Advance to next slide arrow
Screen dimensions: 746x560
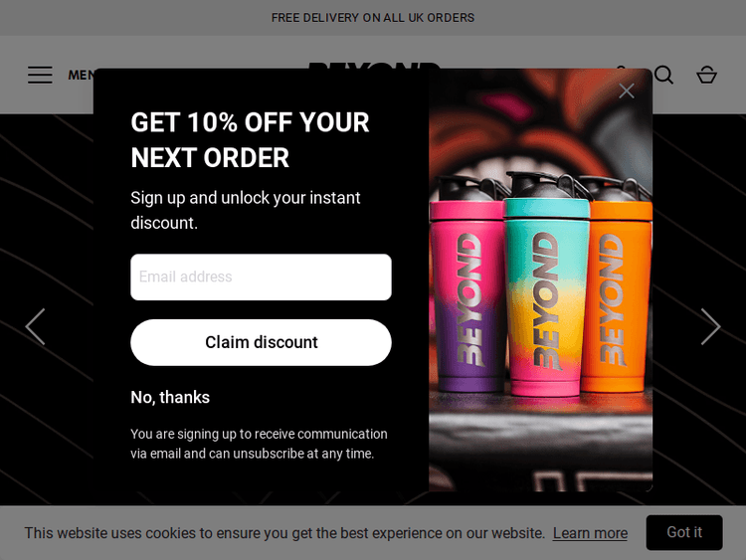pyautogui.click(x=710, y=326)
